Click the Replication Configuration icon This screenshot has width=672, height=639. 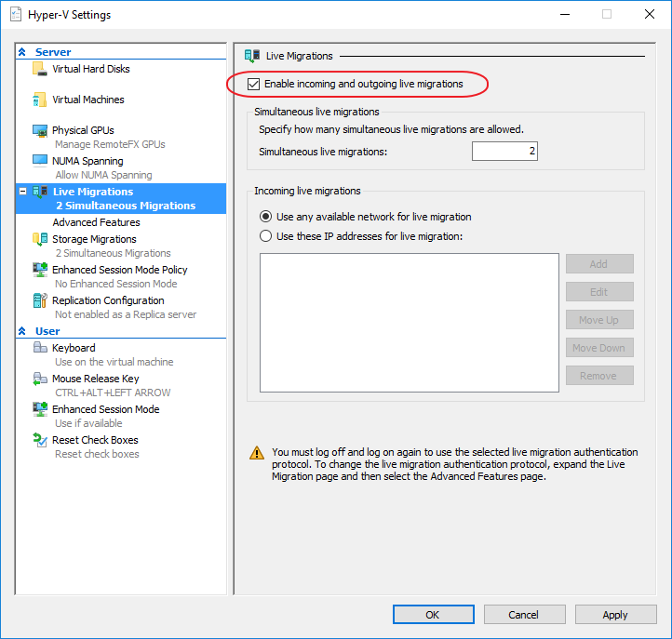click(x=40, y=300)
